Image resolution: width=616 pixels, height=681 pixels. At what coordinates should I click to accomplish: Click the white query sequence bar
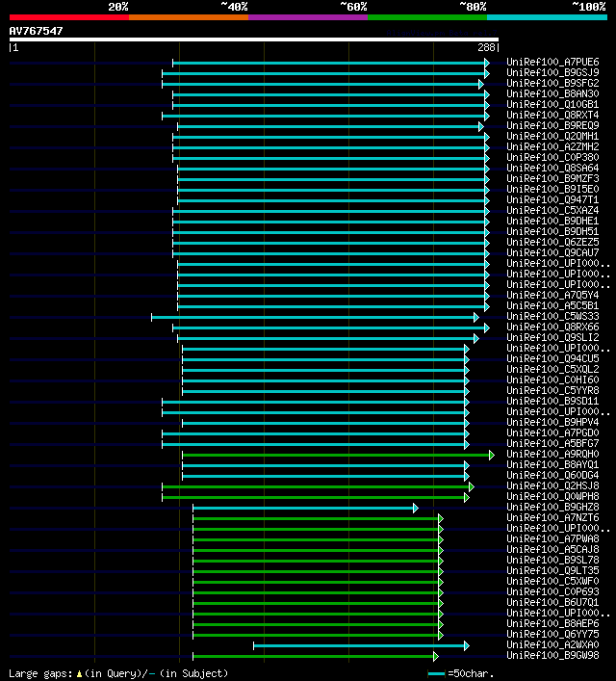tap(254, 39)
